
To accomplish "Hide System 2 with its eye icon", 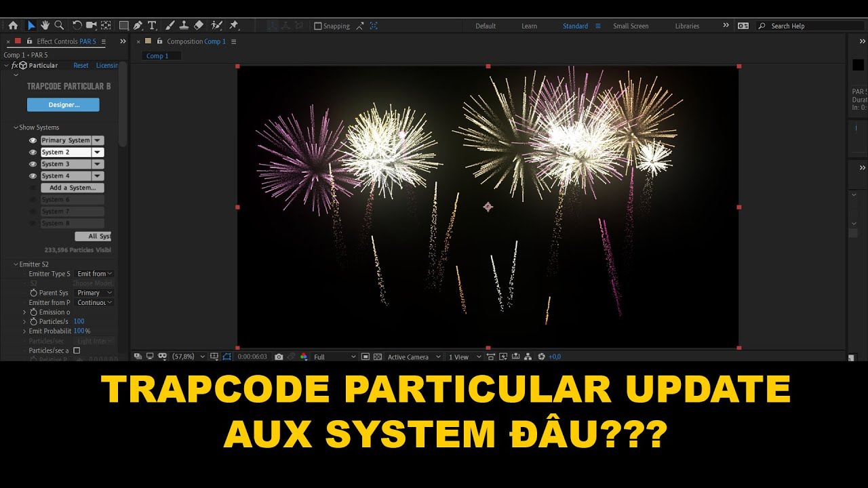I will (x=33, y=152).
